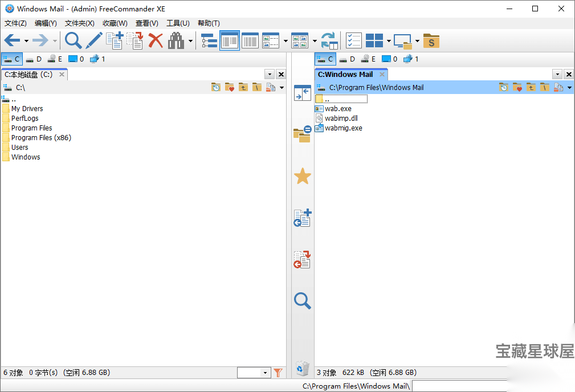The height and width of the screenshot is (392, 575).
Task: Click the Move files toolbar icon
Action: [135, 40]
